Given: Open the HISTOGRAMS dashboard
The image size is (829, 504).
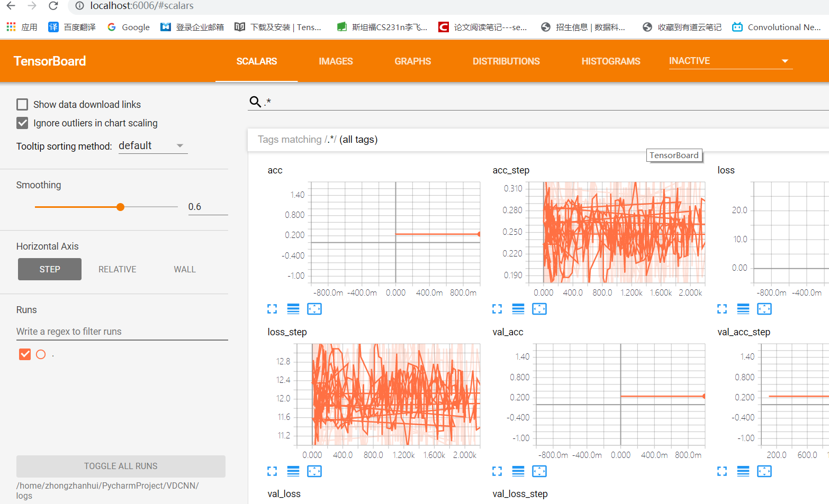Looking at the screenshot, I should click(x=610, y=61).
